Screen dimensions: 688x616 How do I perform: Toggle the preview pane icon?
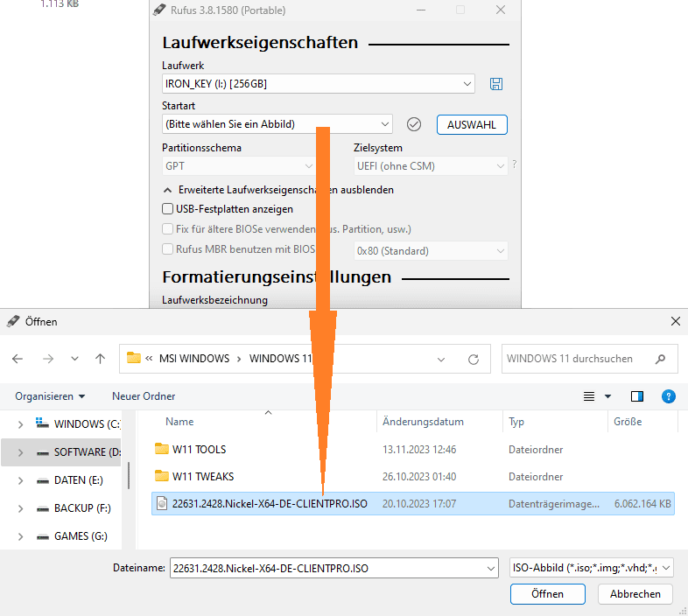pyautogui.click(x=636, y=396)
